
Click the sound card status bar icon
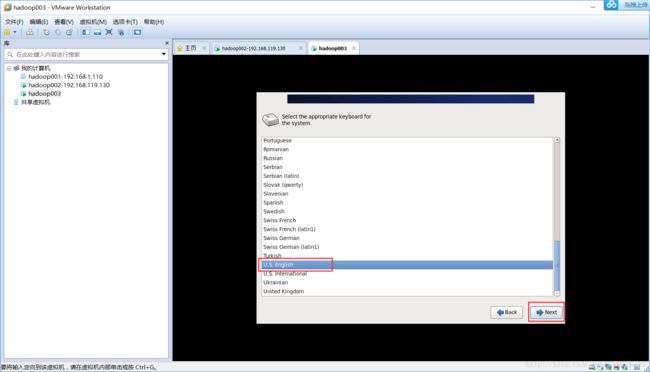coord(625,367)
